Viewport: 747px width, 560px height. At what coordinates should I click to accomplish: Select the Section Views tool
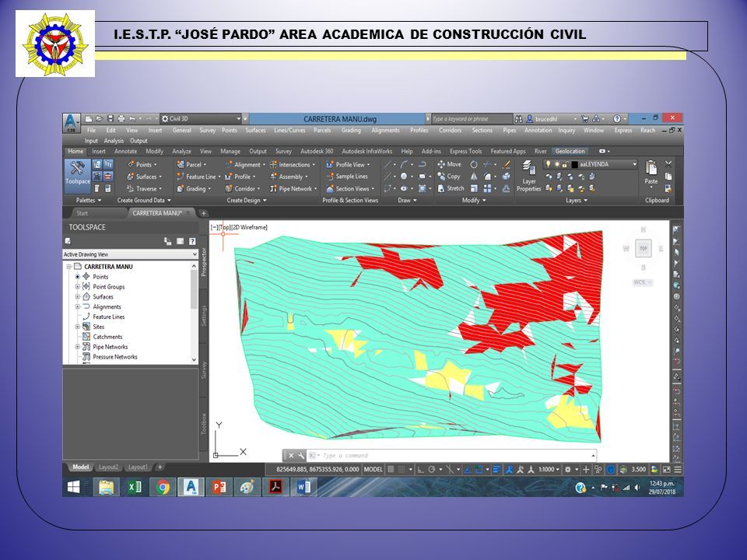tap(350, 188)
